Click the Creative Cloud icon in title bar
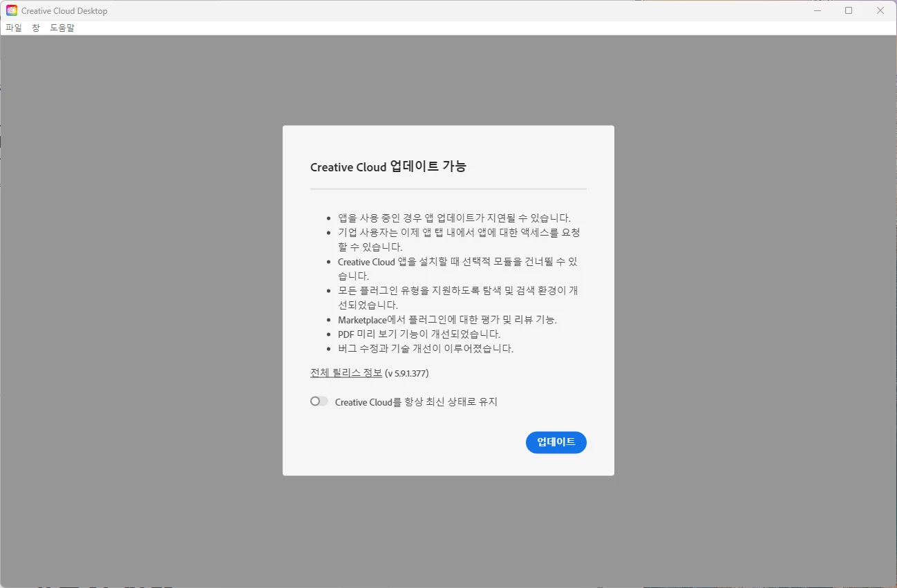Image resolution: width=897 pixels, height=588 pixels. [12, 10]
